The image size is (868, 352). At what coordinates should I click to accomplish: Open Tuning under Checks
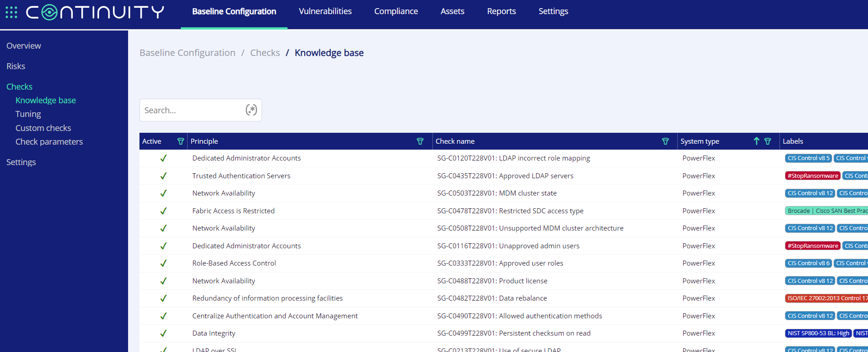point(28,114)
